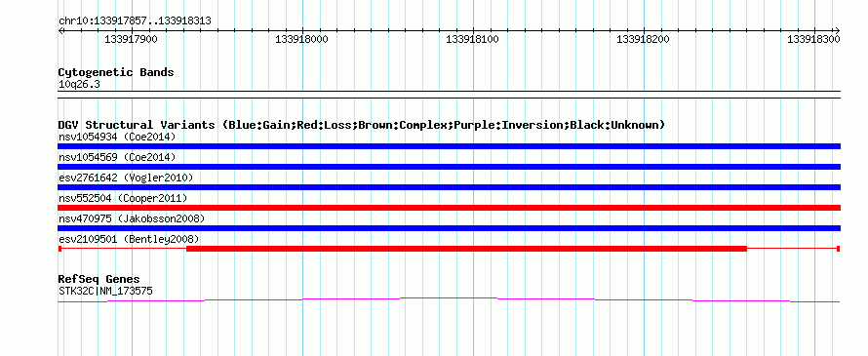Click the chr10:133917857..133918313 region label
Viewport: 868px width, 356px height.
tap(135, 21)
